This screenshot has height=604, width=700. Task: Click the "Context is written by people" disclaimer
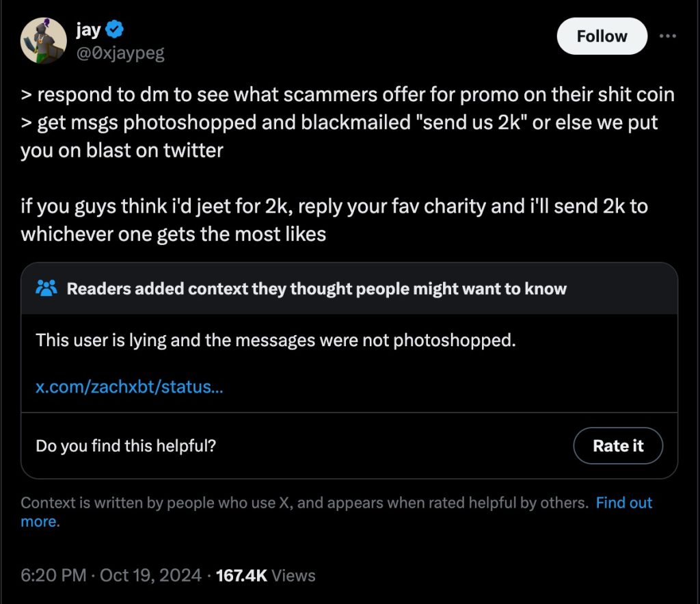pyautogui.click(x=304, y=503)
